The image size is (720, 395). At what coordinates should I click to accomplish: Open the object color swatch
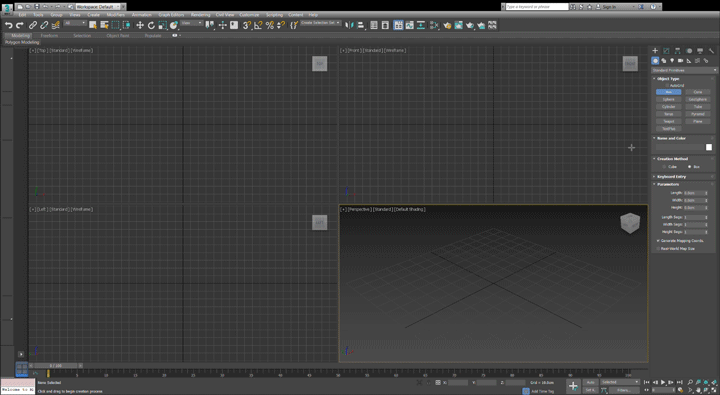click(709, 147)
